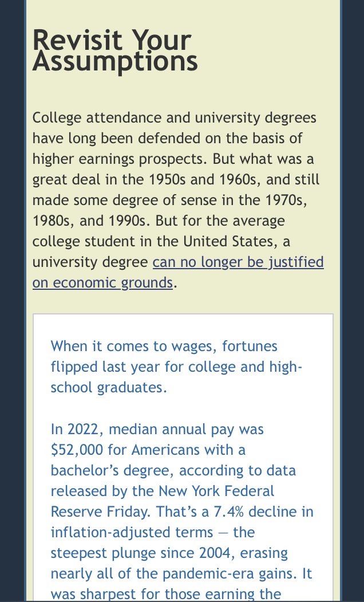Click the "In 2022, median annual pay" line

tap(157, 429)
